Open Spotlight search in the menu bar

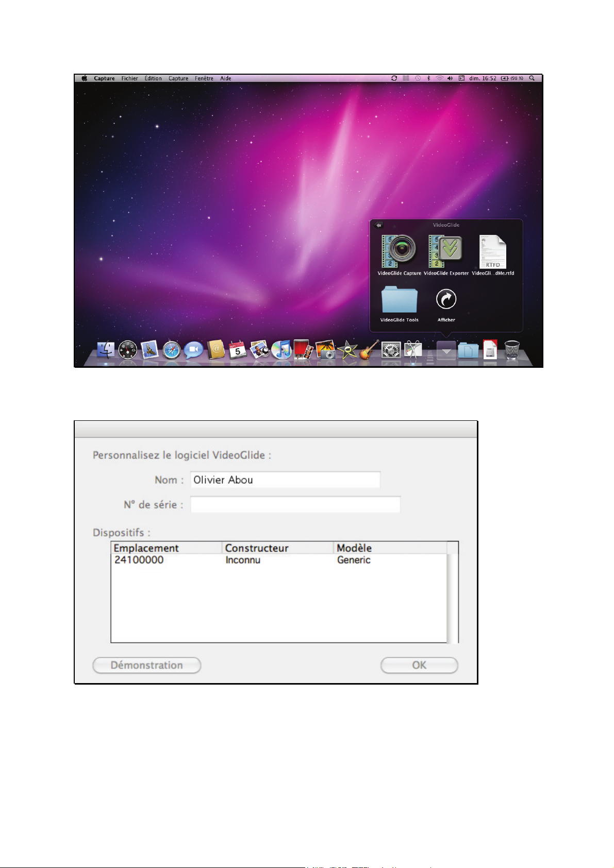[x=532, y=78]
